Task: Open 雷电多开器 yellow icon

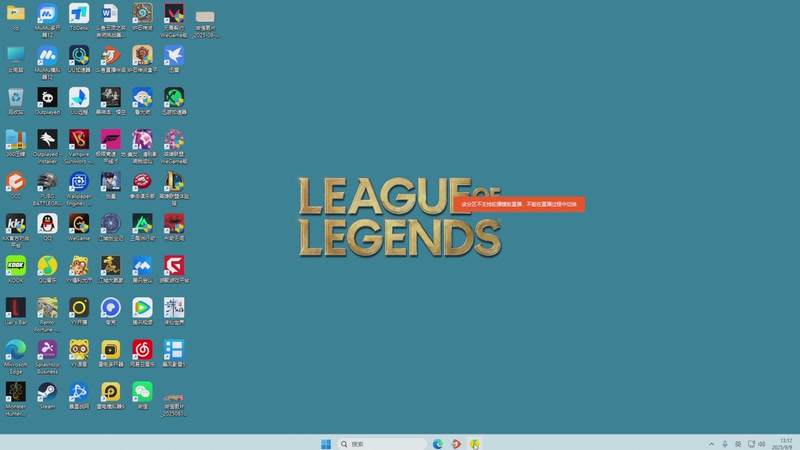Action: click(x=111, y=353)
